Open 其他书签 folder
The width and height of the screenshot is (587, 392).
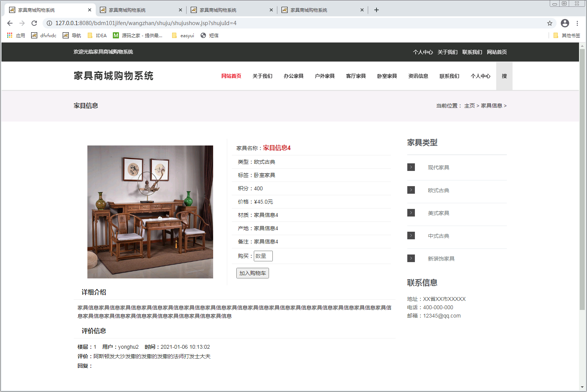(567, 35)
